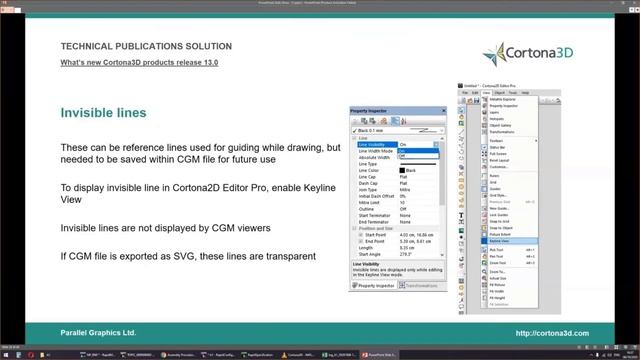Open the Cortona3D taskbar item with cone icon

click(x=298, y=355)
